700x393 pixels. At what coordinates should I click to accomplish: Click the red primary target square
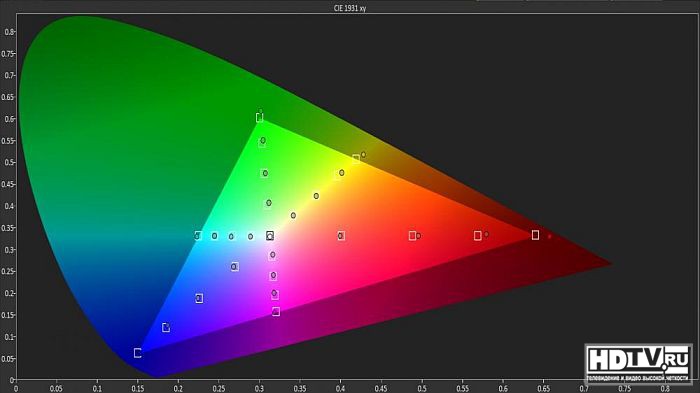coord(535,235)
